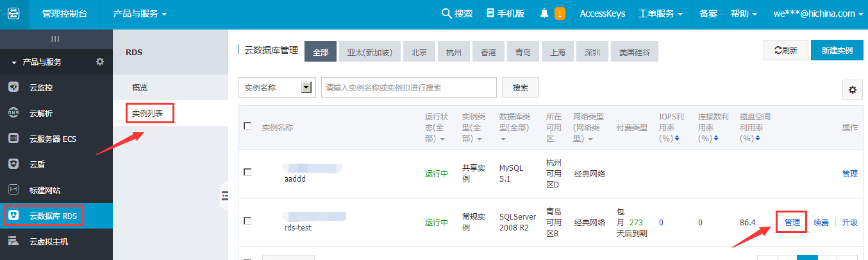Sort by 磁盘空间利用率 column header
868x260 pixels.
coord(755,126)
